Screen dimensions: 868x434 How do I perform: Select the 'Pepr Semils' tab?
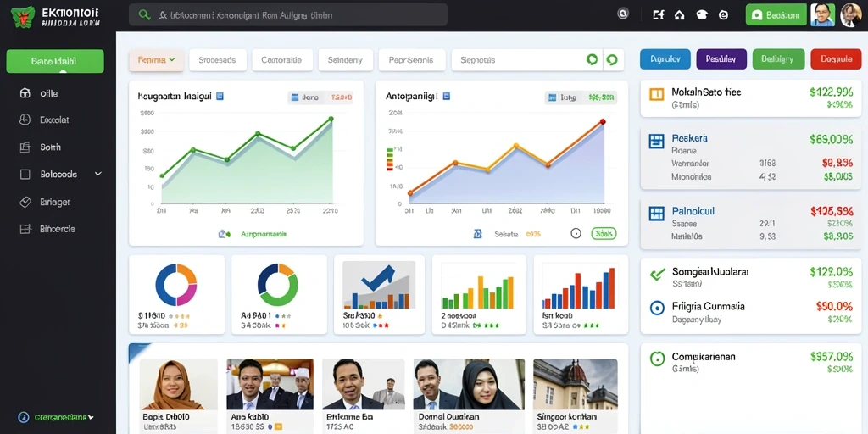tap(412, 60)
